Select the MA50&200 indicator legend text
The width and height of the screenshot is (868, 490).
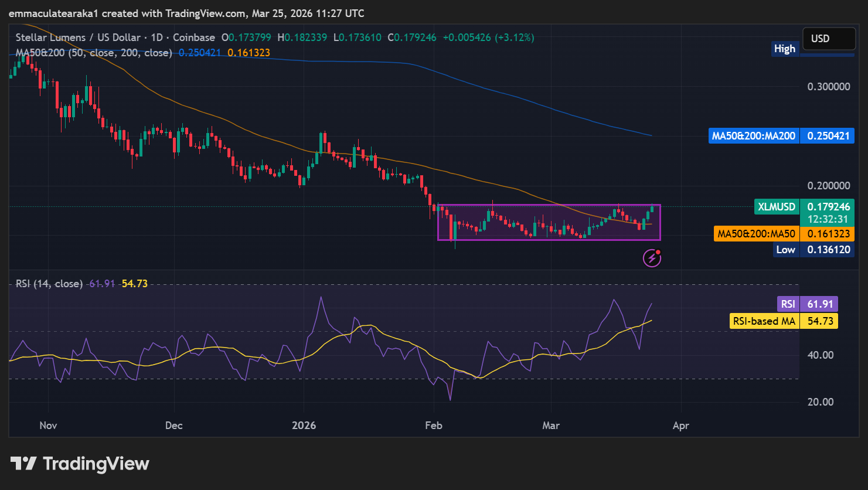coord(94,53)
